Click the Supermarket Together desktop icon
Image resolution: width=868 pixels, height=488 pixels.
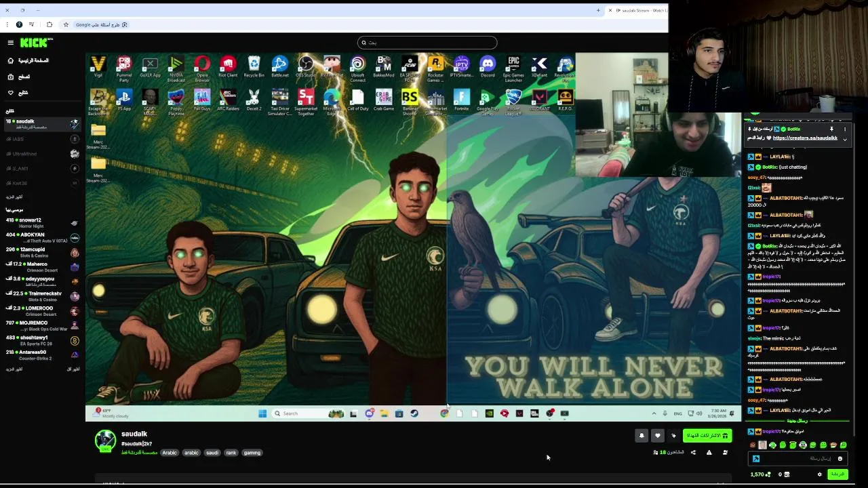pos(306,102)
